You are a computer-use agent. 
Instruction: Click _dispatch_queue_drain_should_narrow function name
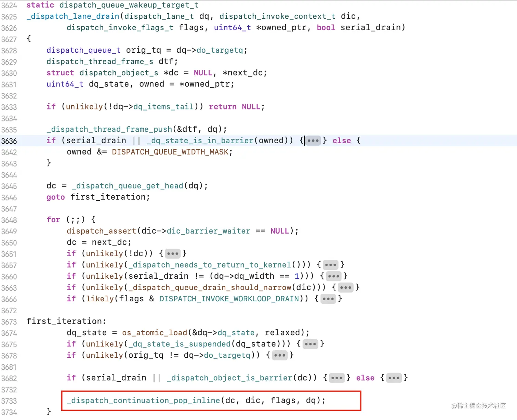coord(210,287)
